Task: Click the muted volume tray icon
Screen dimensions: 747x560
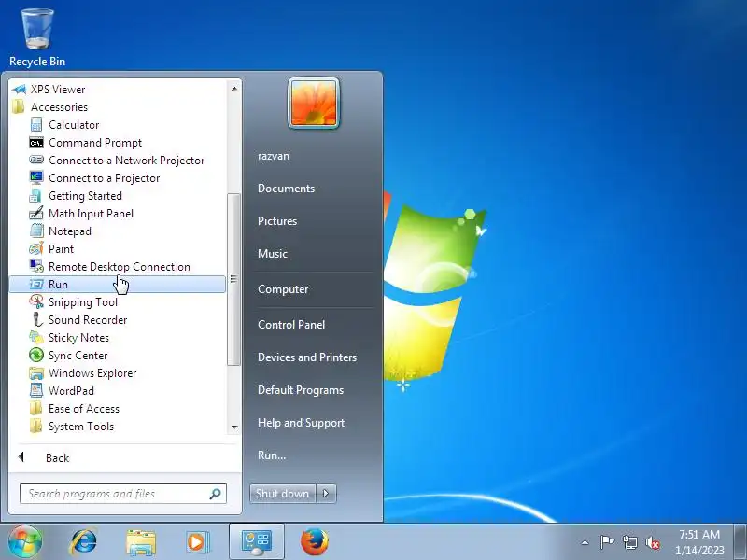Action: tap(653, 542)
